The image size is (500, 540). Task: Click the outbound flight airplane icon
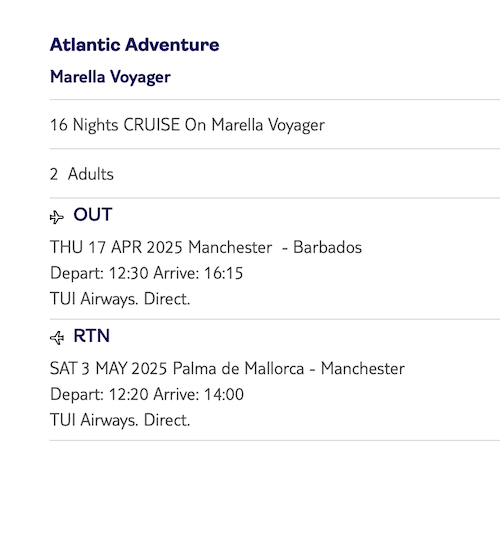(x=57, y=217)
